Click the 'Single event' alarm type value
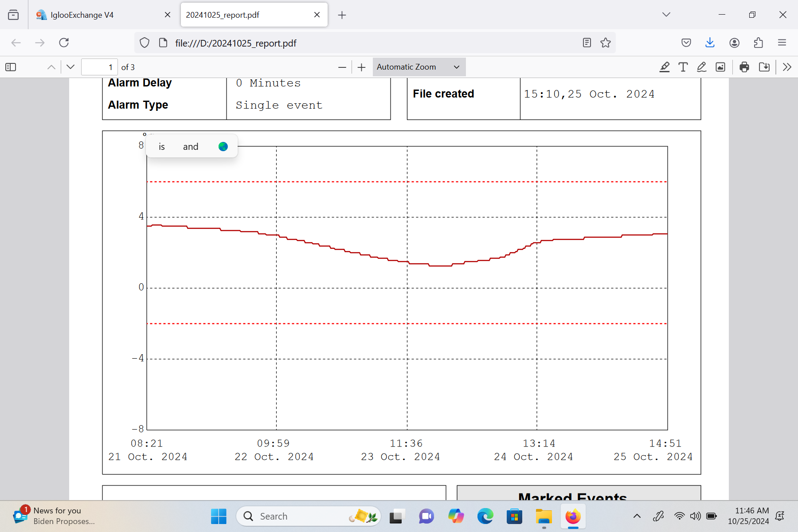This screenshot has height=532, width=798. pos(279,105)
